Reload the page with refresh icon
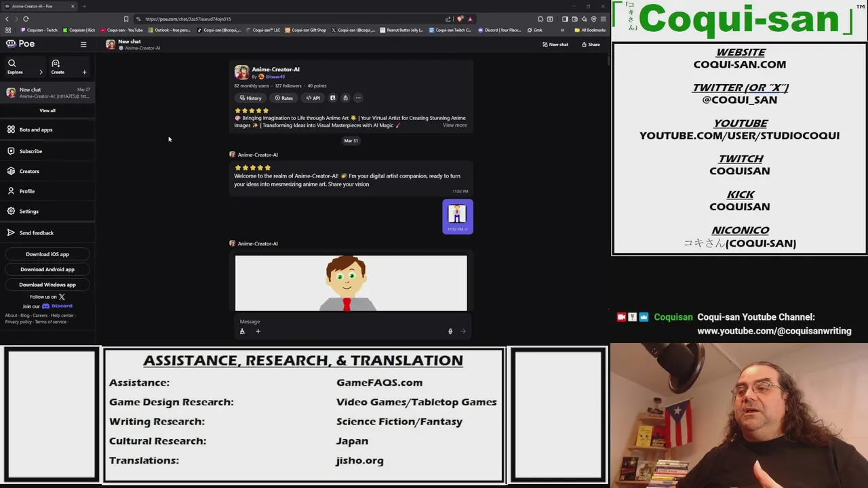This screenshot has width=868, height=488. tap(26, 19)
